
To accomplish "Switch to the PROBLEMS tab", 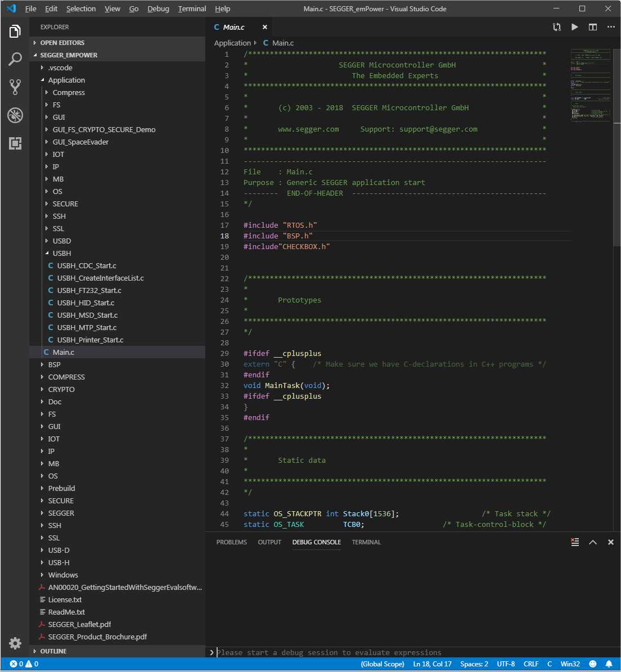I will 232,542.
